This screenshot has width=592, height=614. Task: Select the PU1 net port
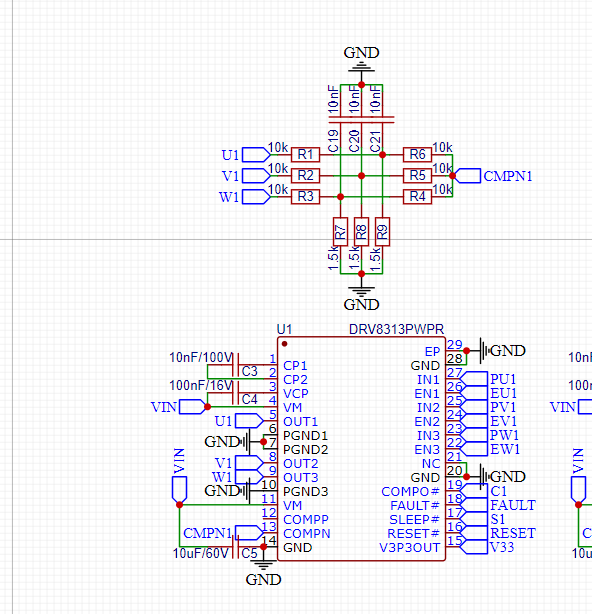[474, 379]
